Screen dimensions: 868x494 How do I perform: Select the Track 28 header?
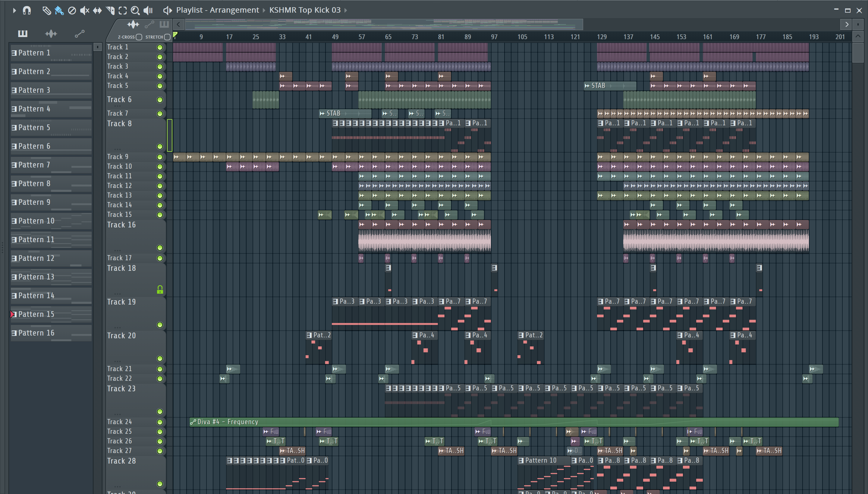(x=136, y=473)
